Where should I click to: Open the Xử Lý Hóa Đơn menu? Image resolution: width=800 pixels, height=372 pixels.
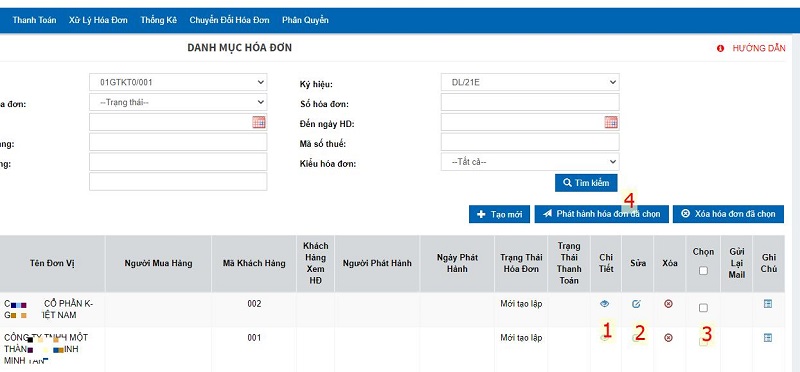click(x=98, y=20)
